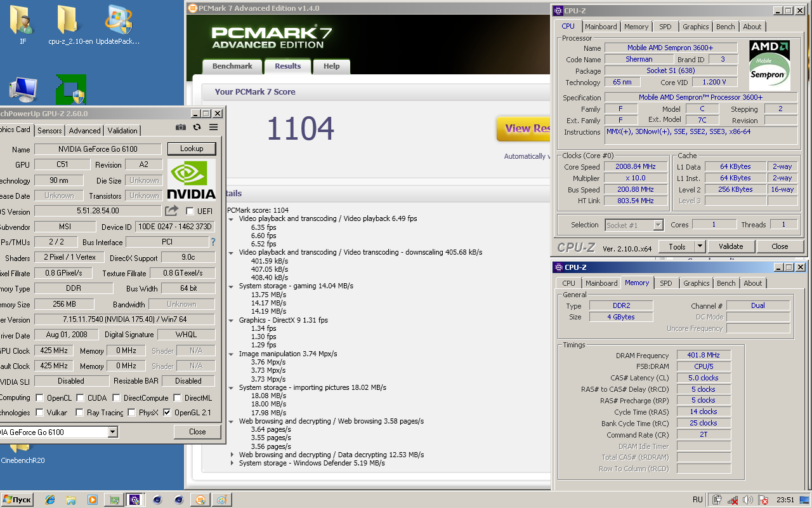Collapse Video transcoding downscaling results
The image size is (812, 508).
(x=232, y=252)
